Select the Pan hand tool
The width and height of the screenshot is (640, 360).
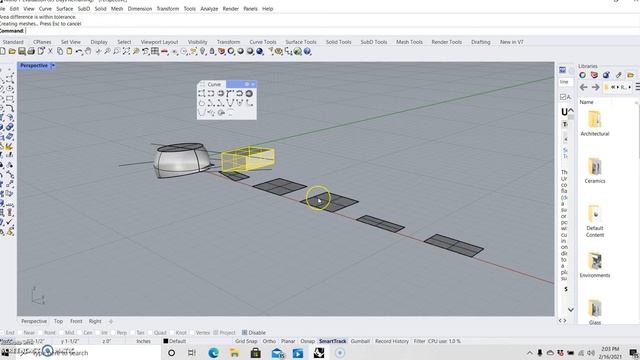[88, 51]
